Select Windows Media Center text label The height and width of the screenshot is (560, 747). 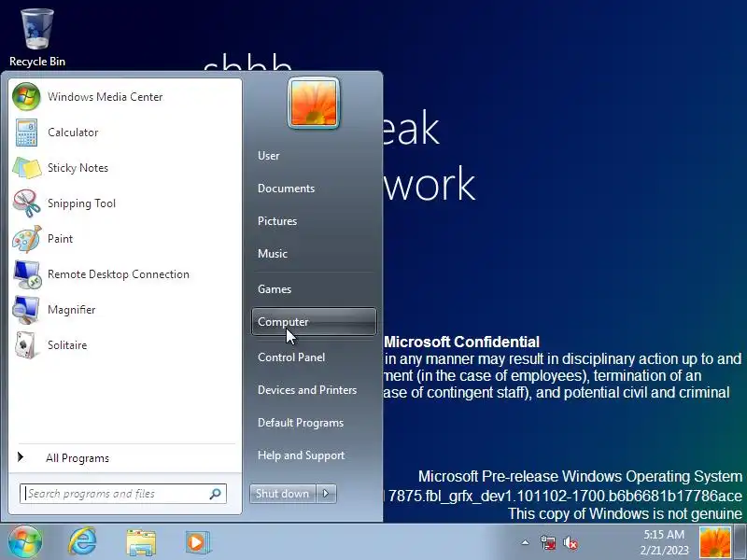(x=106, y=97)
